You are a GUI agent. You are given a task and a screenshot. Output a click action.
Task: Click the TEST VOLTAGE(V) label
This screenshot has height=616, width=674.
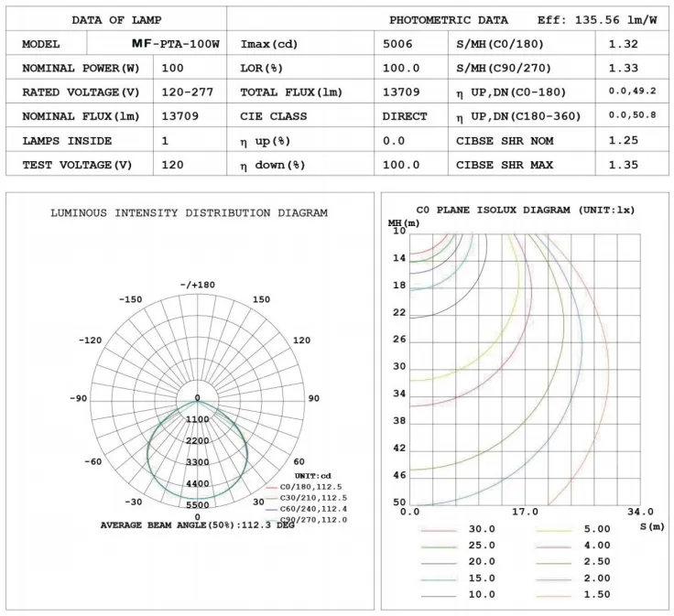click(77, 165)
